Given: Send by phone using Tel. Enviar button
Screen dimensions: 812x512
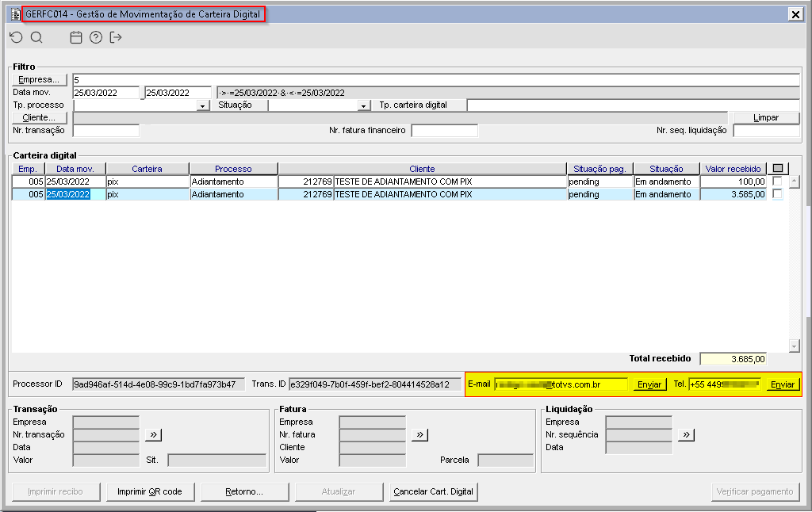Looking at the screenshot, I should (782, 384).
